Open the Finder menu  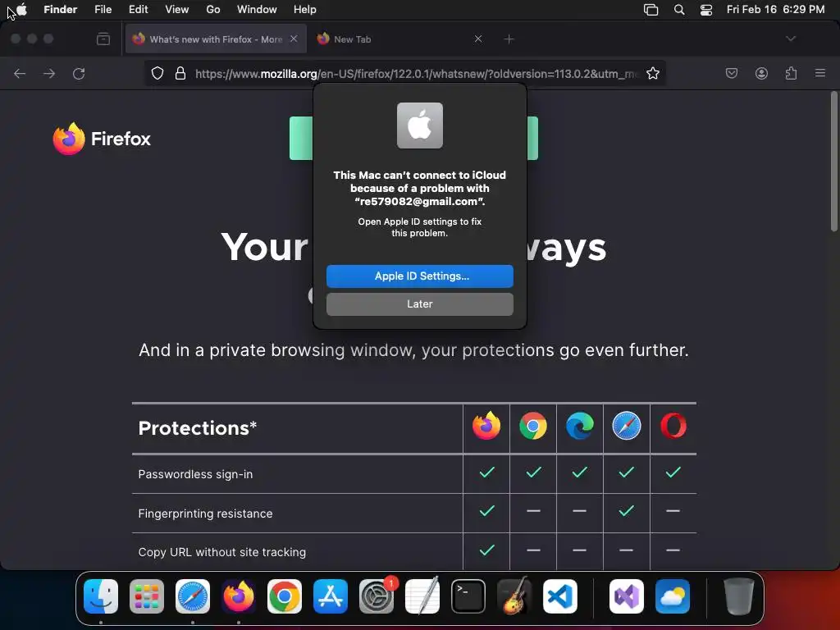coord(60,9)
